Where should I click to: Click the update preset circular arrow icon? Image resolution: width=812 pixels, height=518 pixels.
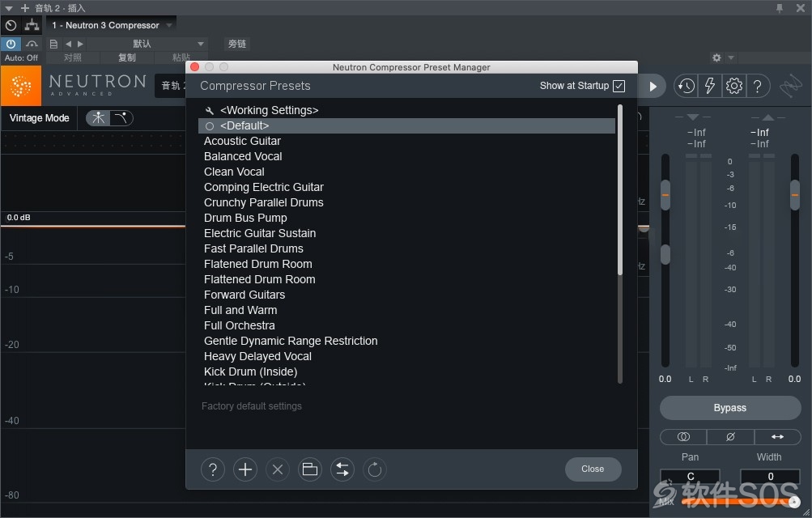click(374, 469)
